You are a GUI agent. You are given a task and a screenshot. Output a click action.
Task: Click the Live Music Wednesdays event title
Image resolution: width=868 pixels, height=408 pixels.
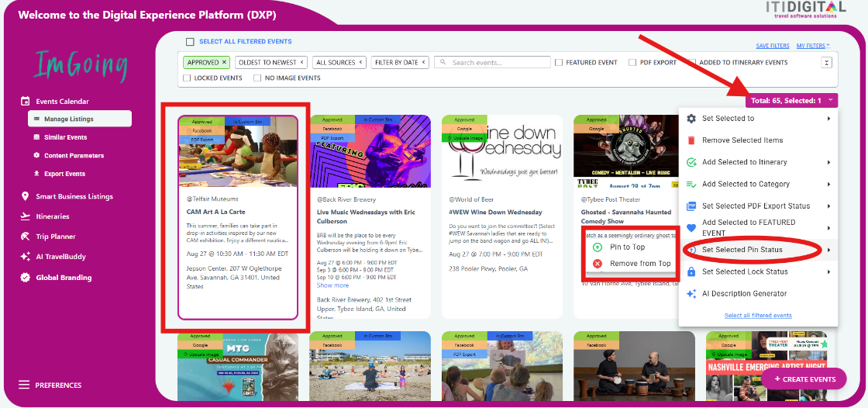pyautogui.click(x=366, y=216)
